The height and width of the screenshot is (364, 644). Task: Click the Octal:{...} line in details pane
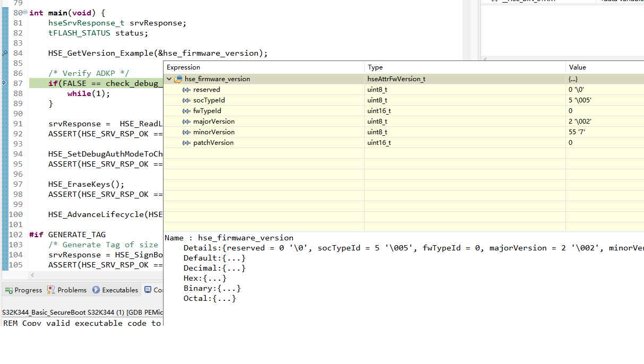(x=210, y=298)
